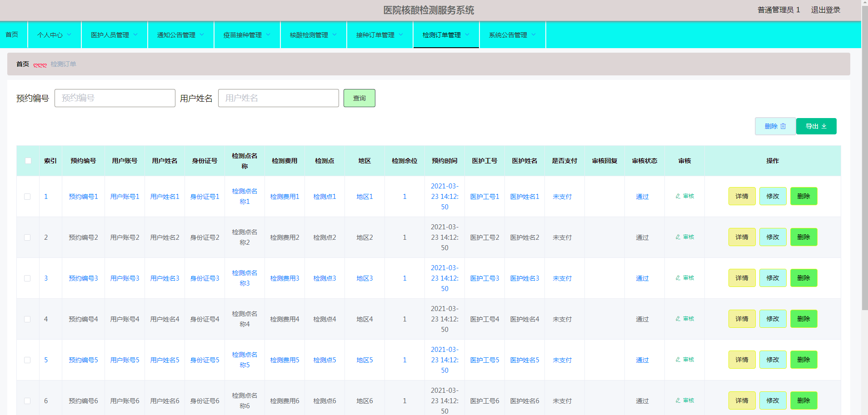Focus the 预约编号 input field

point(115,98)
